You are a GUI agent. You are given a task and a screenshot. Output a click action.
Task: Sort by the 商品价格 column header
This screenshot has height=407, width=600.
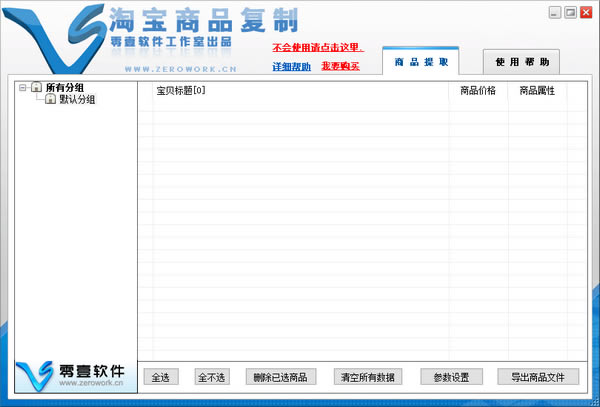477,91
